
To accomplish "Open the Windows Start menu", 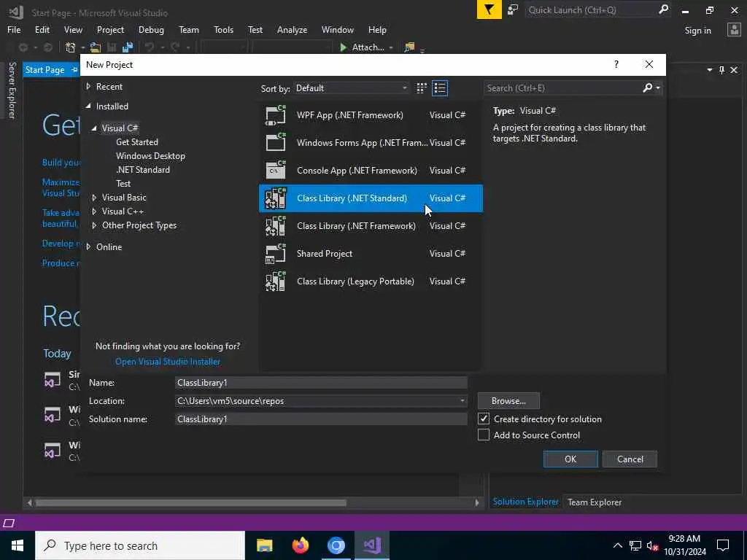I will [x=18, y=545].
